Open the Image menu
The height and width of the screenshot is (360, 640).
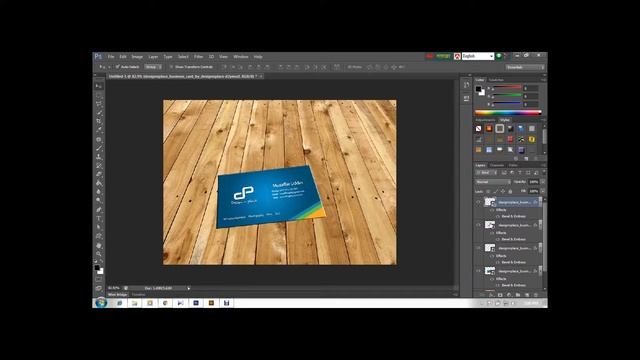click(x=137, y=57)
